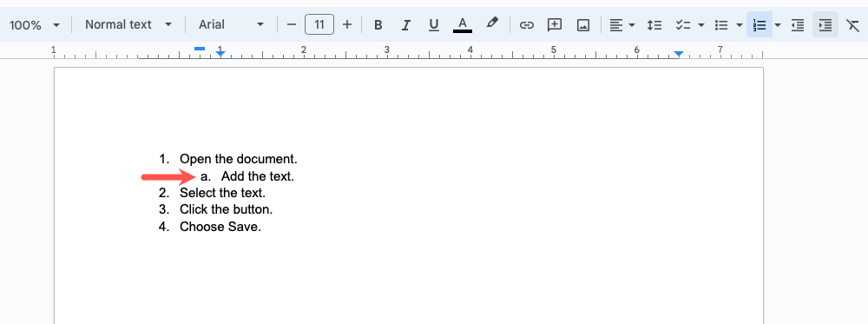Toggle bold formatting
This screenshot has width=868, height=324.
coord(378,25)
